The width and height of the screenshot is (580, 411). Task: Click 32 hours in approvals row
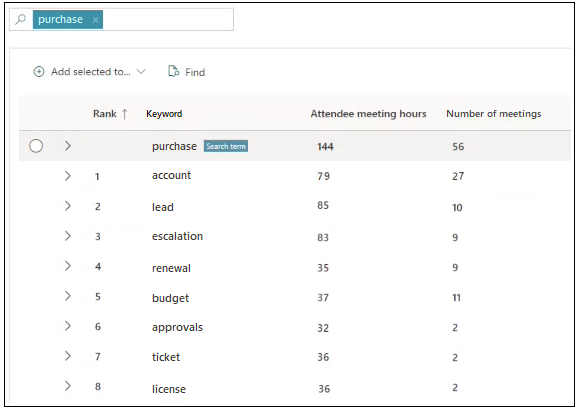[x=323, y=328]
